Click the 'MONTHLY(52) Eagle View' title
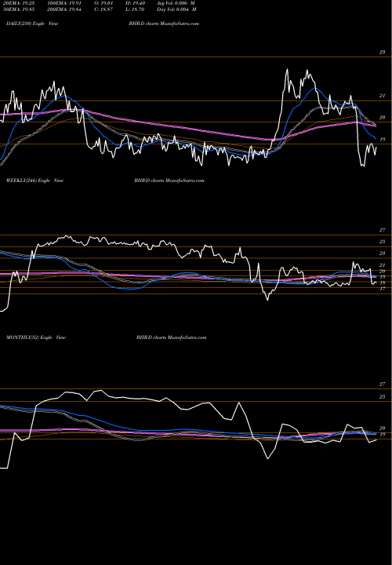This screenshot has height=565, width=392. coord(35,337)
